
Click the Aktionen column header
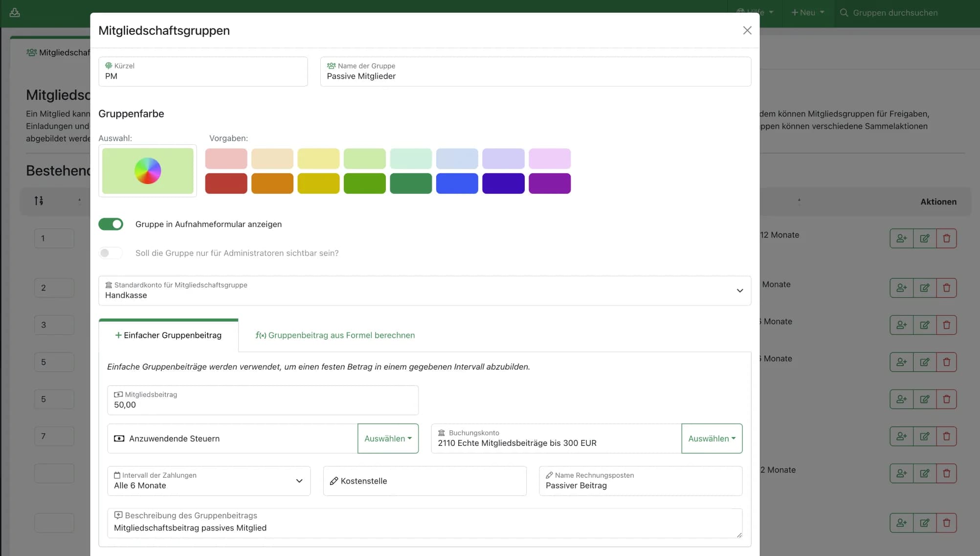pyautogui.click(x=938, y=202)
